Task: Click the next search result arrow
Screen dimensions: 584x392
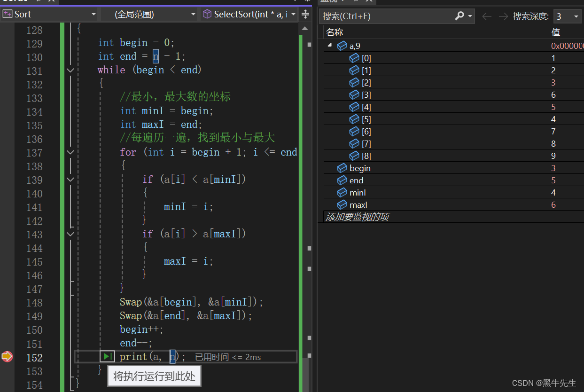Action: 503,16
